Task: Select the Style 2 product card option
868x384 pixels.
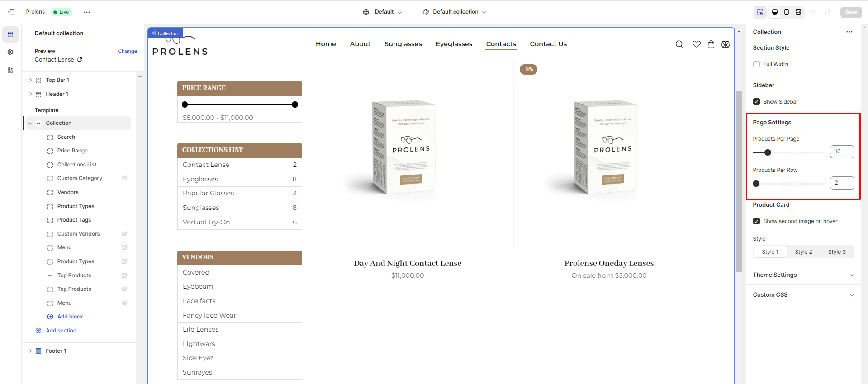Action: click(x=803, y=252)
